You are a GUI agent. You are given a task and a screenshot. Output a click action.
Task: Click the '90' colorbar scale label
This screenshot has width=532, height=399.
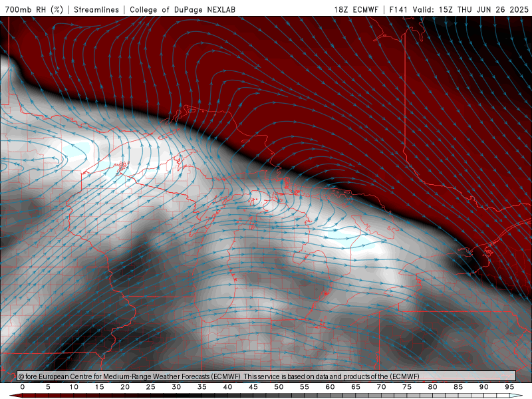click(x=484, y=387)
